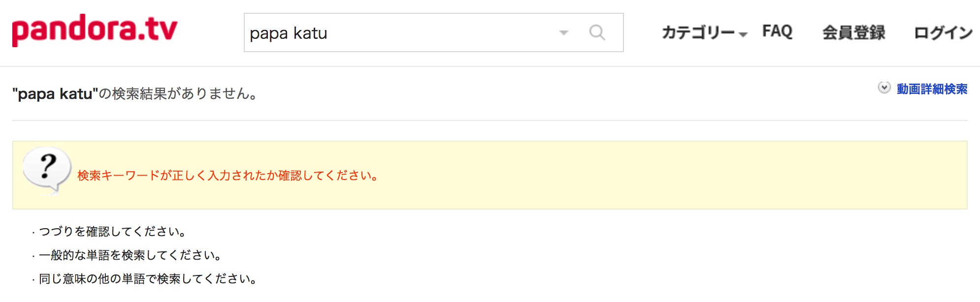Open the search box dropdown arrow
Image resolution: width=980 pixels, height=302 pixels.
pyautogui.click(x=564, y=33)
